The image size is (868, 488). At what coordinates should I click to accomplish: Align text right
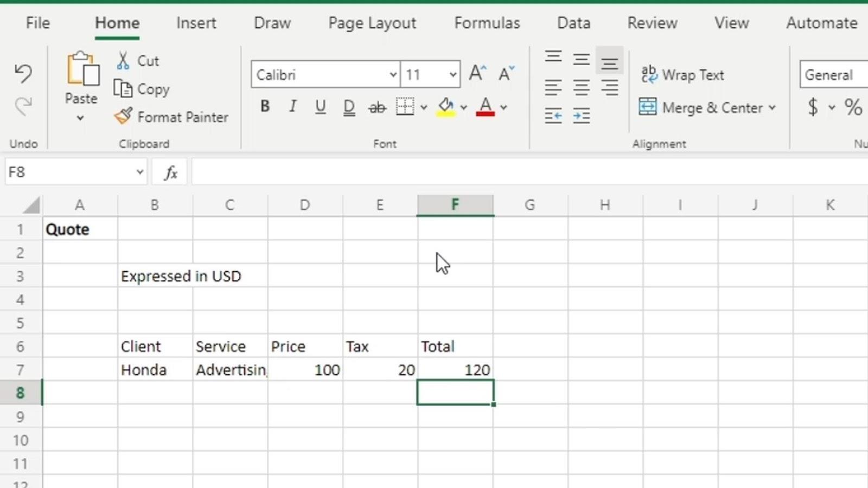point(610,87)
